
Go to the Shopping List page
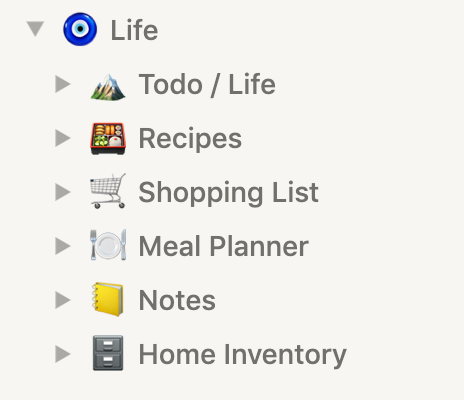click(x=228, y=193)
